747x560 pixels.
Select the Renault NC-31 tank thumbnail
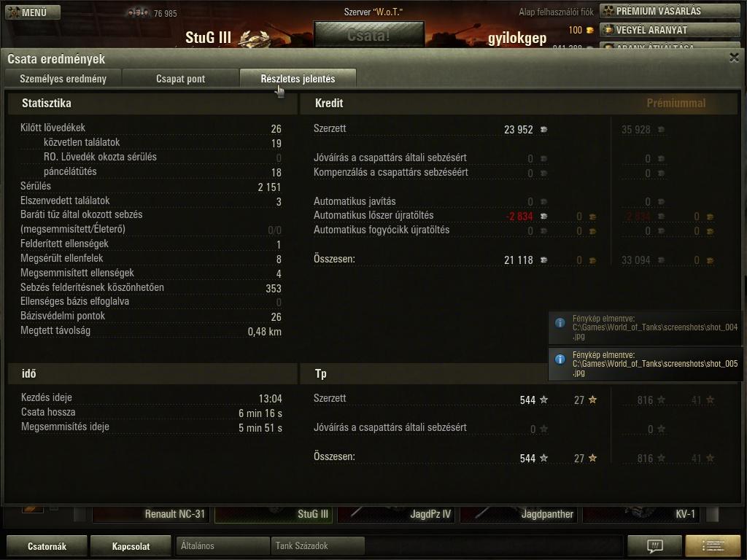pyautogui.click(x=151, y=514)
